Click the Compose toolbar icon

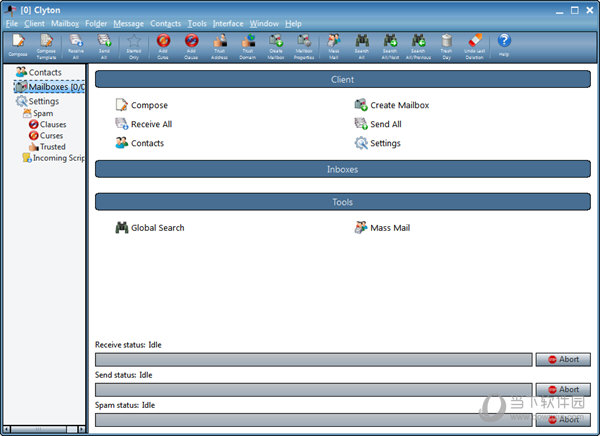coord(18,45)
